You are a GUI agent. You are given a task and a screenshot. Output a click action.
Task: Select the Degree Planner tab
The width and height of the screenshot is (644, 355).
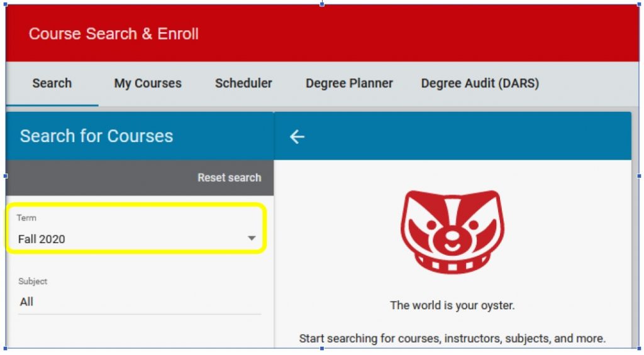[x=349, y=84]
